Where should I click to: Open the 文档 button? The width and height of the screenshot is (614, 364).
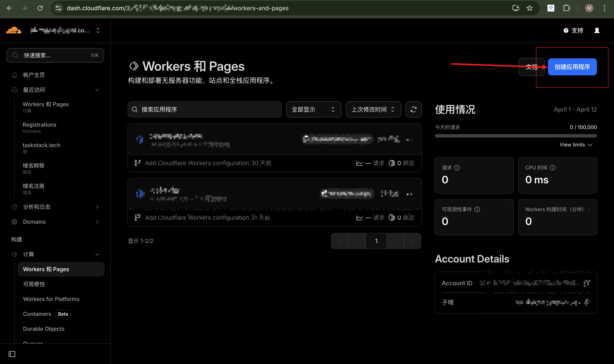coord(532,67)
